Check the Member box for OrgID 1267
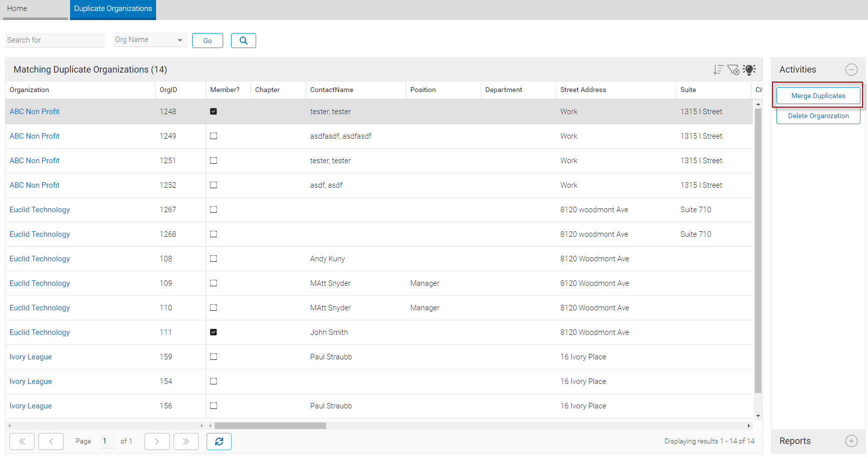Screen dimensions: 868x458 click(x=214, y=210)
